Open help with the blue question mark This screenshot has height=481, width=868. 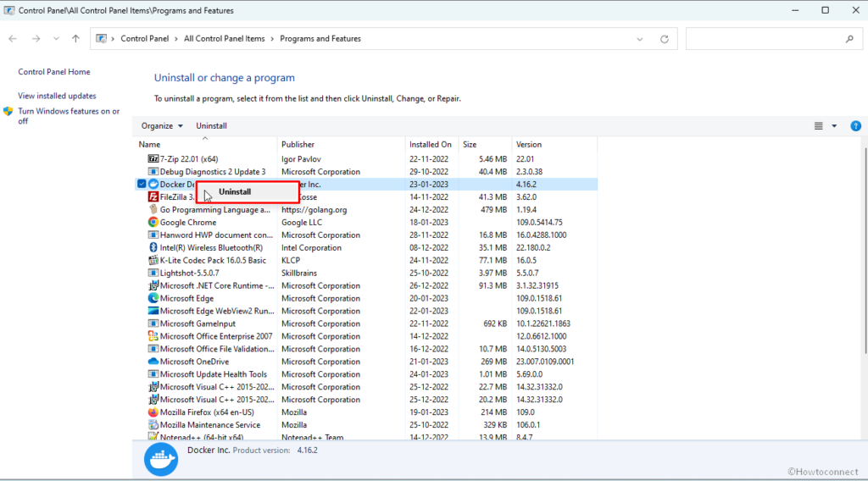pyautogui.click(x=856, y=126)
